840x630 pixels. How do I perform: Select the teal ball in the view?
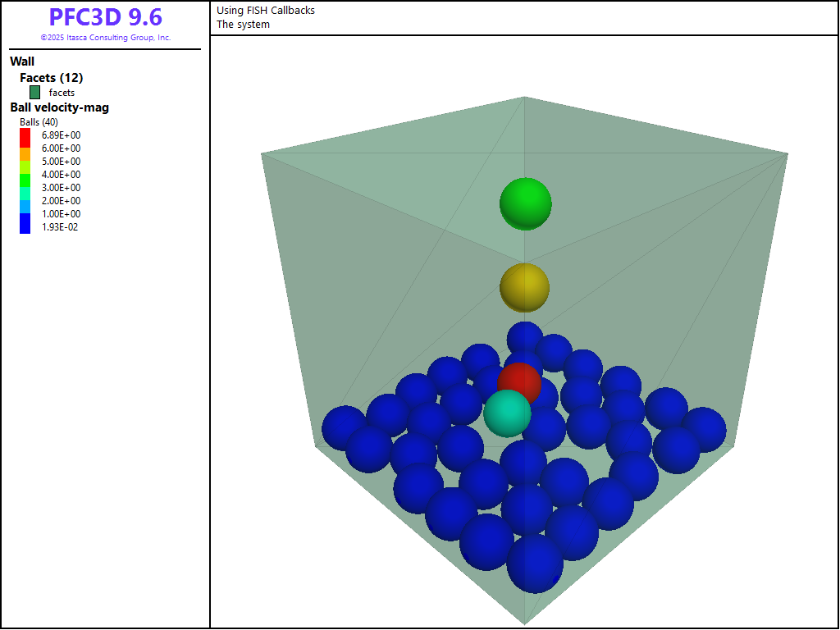[x=506, y=414]
